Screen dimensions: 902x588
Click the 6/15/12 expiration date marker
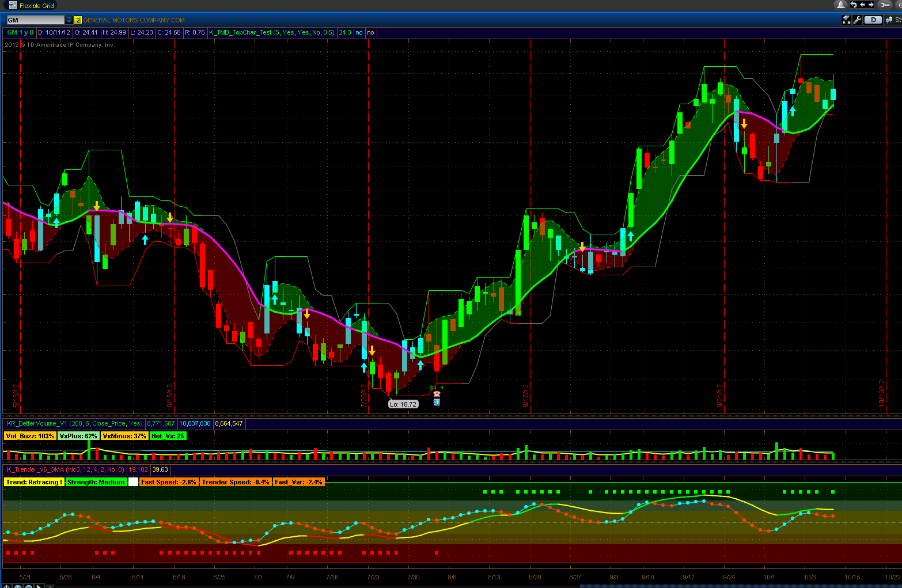pyautogui.click(x=170, y=396)
